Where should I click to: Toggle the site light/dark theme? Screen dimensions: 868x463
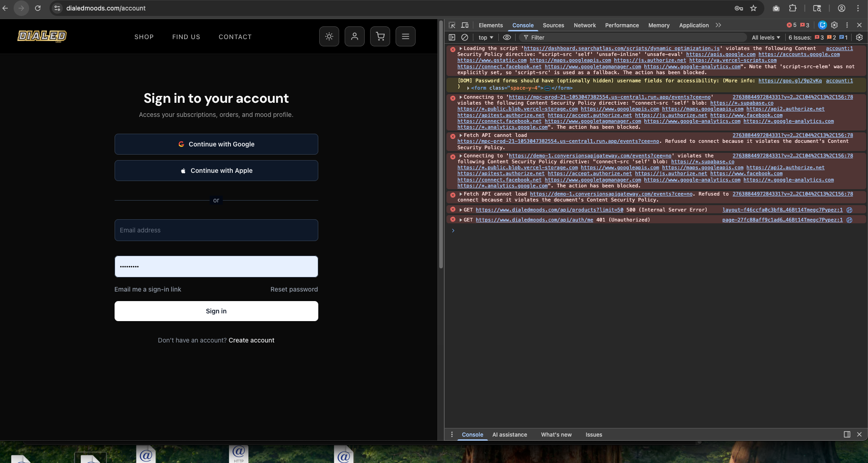(x=329, y=36)
